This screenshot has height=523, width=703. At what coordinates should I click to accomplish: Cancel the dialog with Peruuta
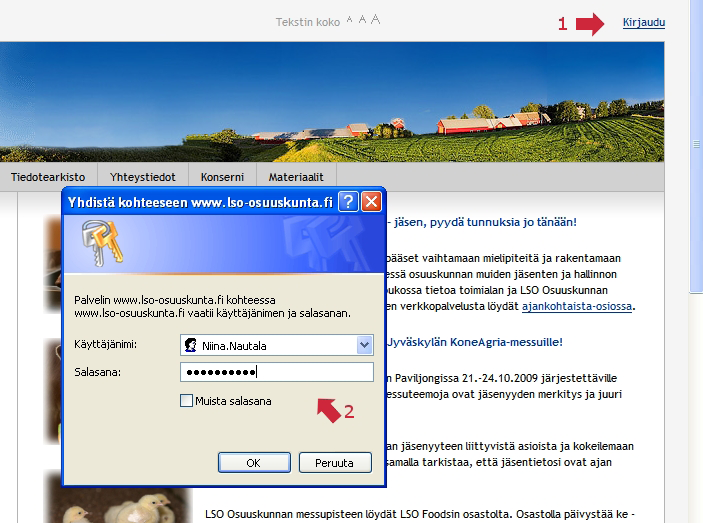pos(335,462)
